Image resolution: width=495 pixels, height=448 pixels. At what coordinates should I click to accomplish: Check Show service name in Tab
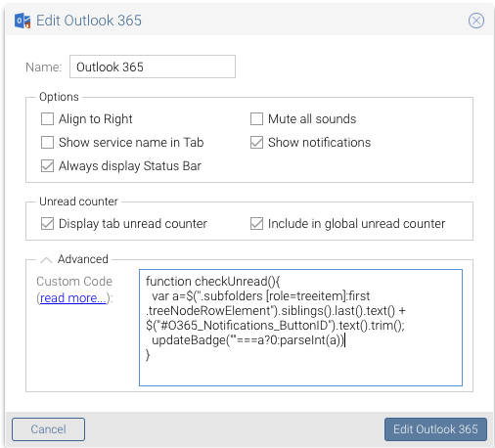[x=47, y=143]
